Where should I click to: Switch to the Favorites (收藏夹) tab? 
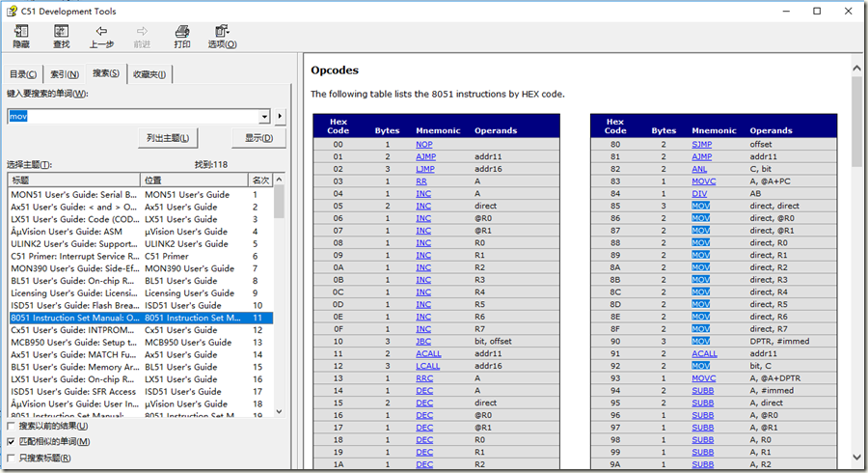(x=149, y=74)
